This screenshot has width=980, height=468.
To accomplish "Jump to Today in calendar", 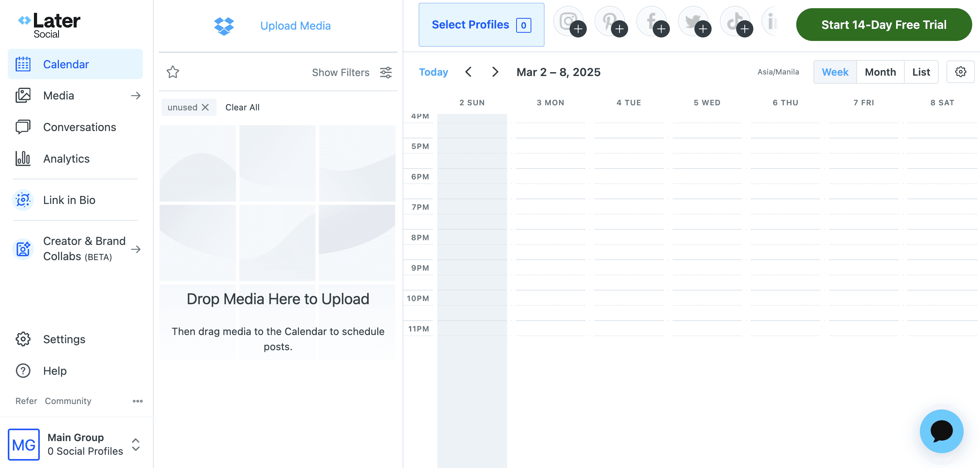I will pyautogui.click(x=433, y=72).
